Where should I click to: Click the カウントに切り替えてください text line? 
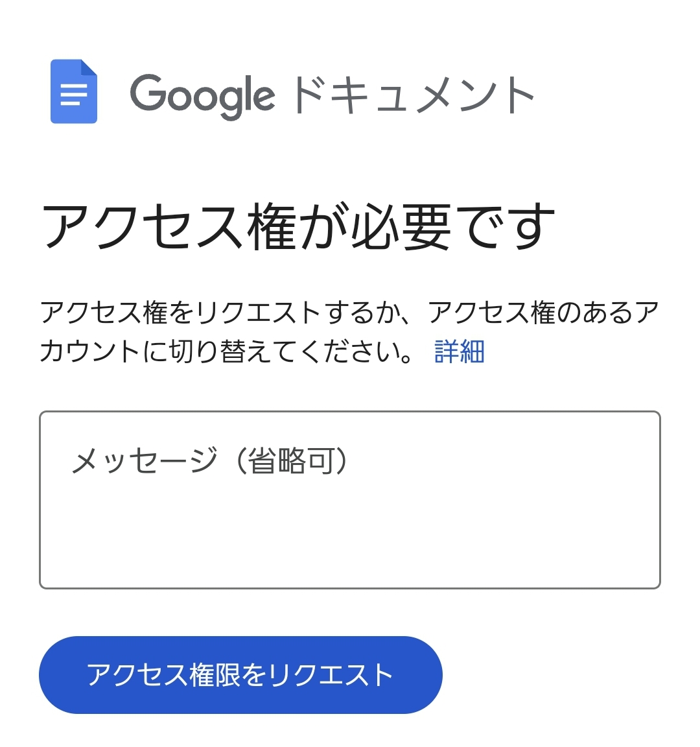[227, 351]
